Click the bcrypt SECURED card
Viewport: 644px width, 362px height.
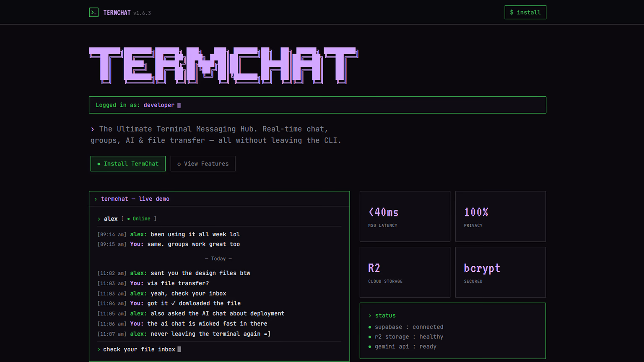(501, 272)
